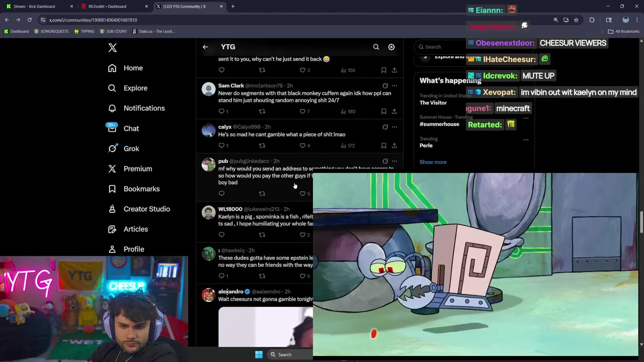Click Grok icon on Sam Clark's post
Screen dimensions: 644x362
click(x=385, y=85)
